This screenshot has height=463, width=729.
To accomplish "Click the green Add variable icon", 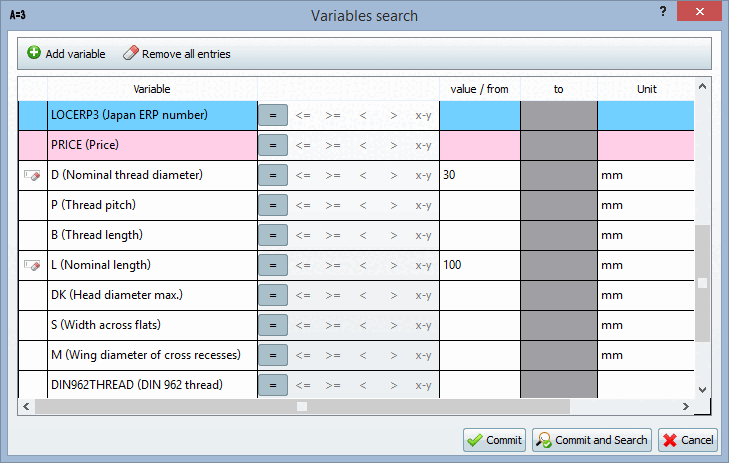I will click(x=34, y=53).
